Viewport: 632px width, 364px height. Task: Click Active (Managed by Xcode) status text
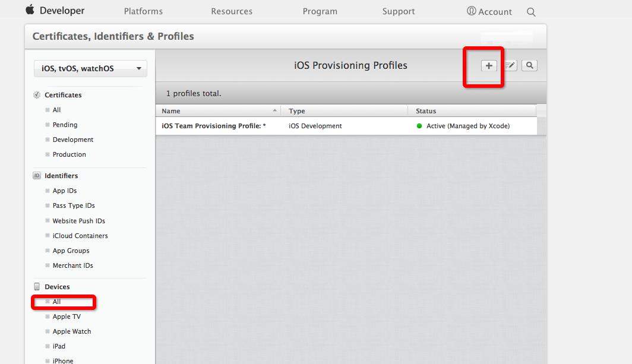coord(468,126)
